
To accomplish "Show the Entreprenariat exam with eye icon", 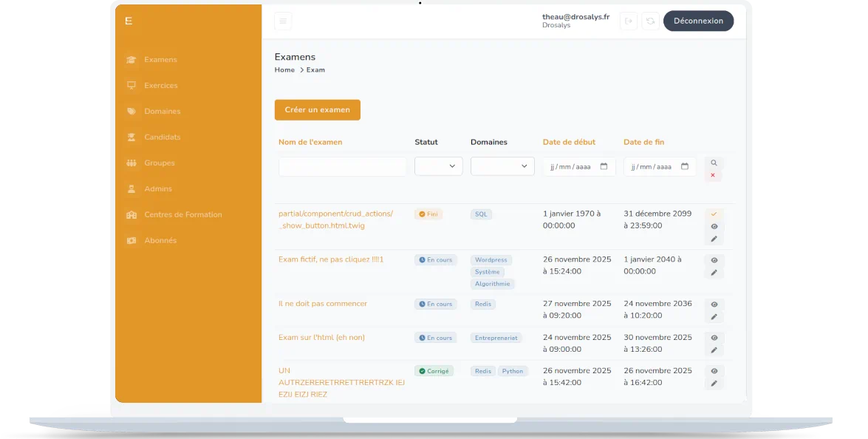I will coord(714,338).
